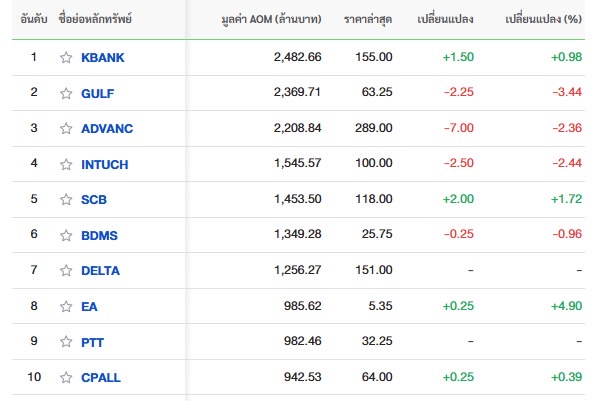
Task: Open the CPALL stock link
Action: (x=101, y=377)
